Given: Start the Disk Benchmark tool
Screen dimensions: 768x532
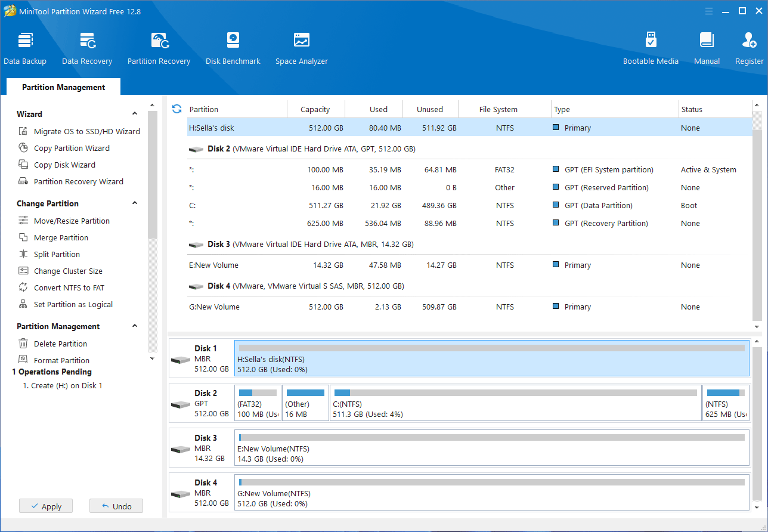Looking at the screenshot, I should [x=233, y=48].
